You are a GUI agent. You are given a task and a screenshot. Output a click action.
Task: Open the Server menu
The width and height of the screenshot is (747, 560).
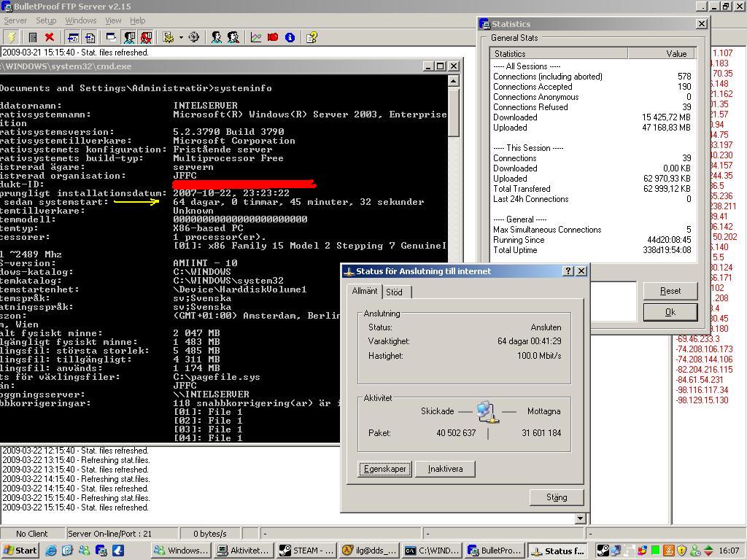click(x=15, y=20)
